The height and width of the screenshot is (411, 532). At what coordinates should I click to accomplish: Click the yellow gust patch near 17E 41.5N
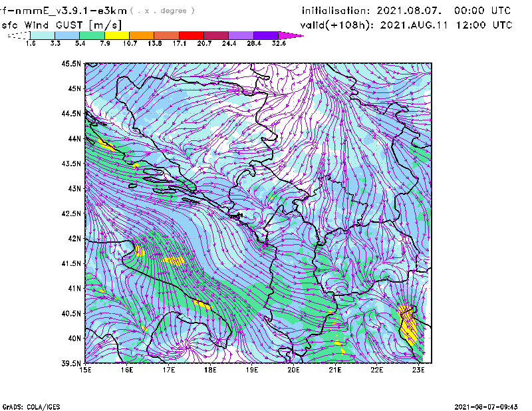coord(174,261)
